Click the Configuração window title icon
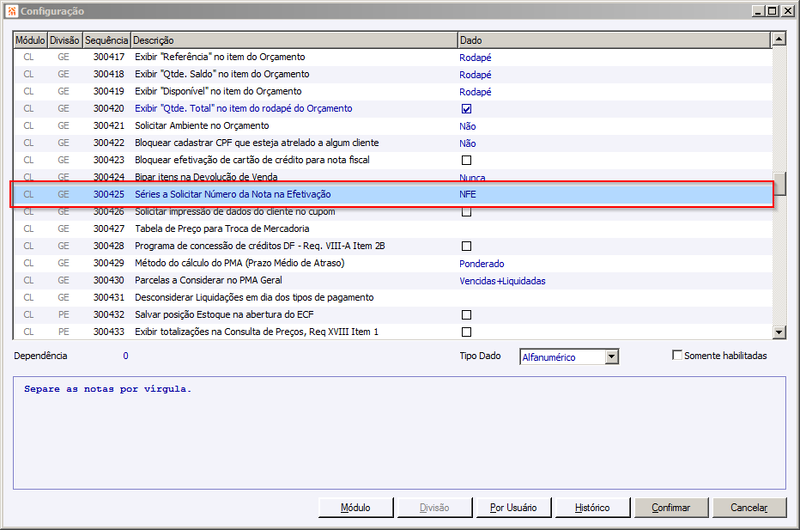 click(11, 11)
